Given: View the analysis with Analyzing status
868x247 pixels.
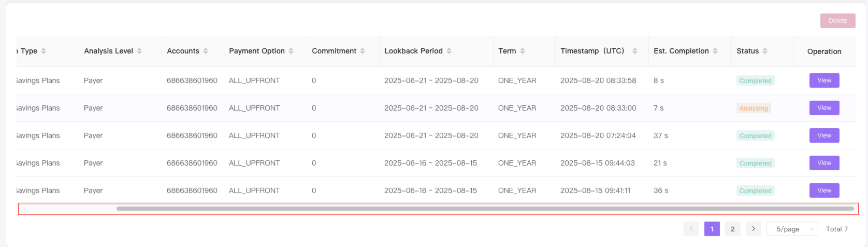Looking at the screenshot, I should [x=824, y=108].
